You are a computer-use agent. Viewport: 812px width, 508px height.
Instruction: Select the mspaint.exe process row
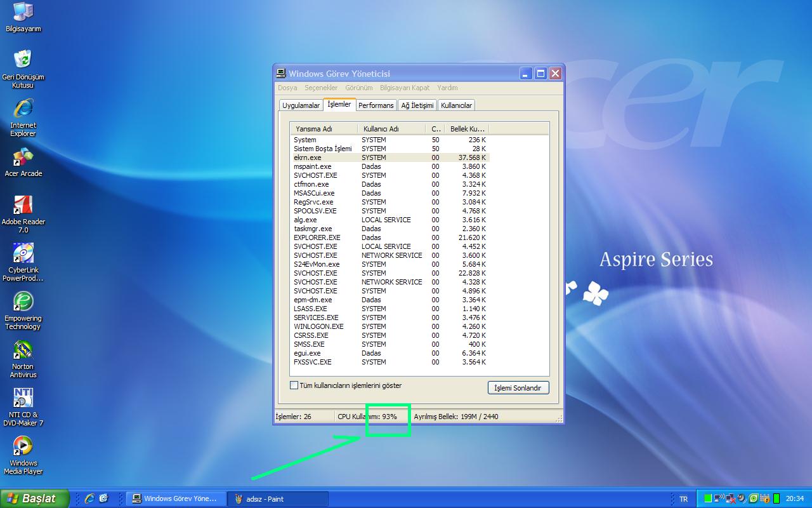coord(390,166)
